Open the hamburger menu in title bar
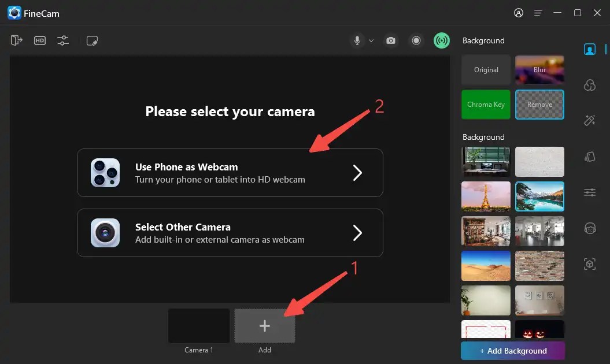 (x=538, y=13)
